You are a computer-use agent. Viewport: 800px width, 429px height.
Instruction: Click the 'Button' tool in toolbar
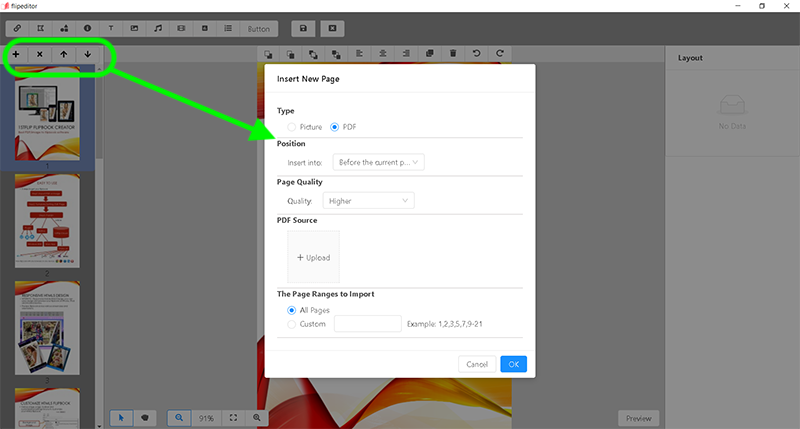click(x=259, y=29)
